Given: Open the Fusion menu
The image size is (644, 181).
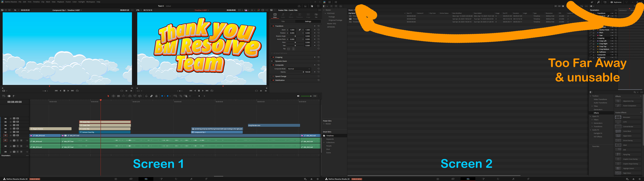Looking at the screenshot, I should (68, 2).
